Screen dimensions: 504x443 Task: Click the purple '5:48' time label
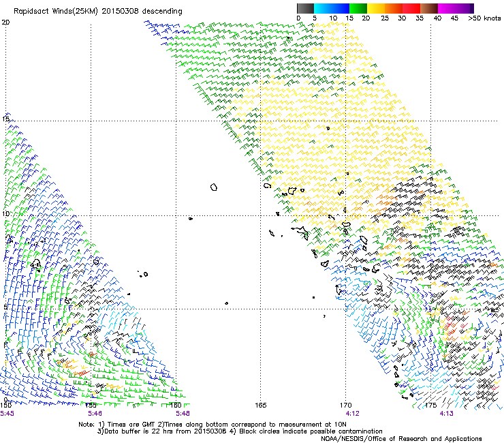[183, 413]
